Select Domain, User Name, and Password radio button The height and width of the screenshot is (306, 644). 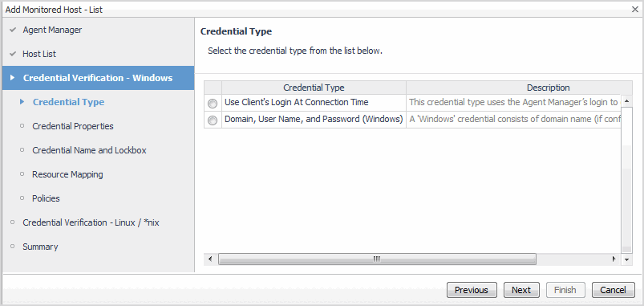coord(213,120)
